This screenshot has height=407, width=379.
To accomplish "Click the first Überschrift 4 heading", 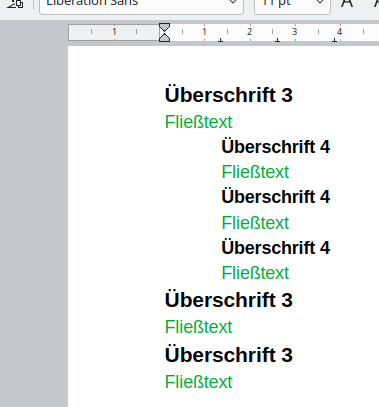I will pos(276,147).
